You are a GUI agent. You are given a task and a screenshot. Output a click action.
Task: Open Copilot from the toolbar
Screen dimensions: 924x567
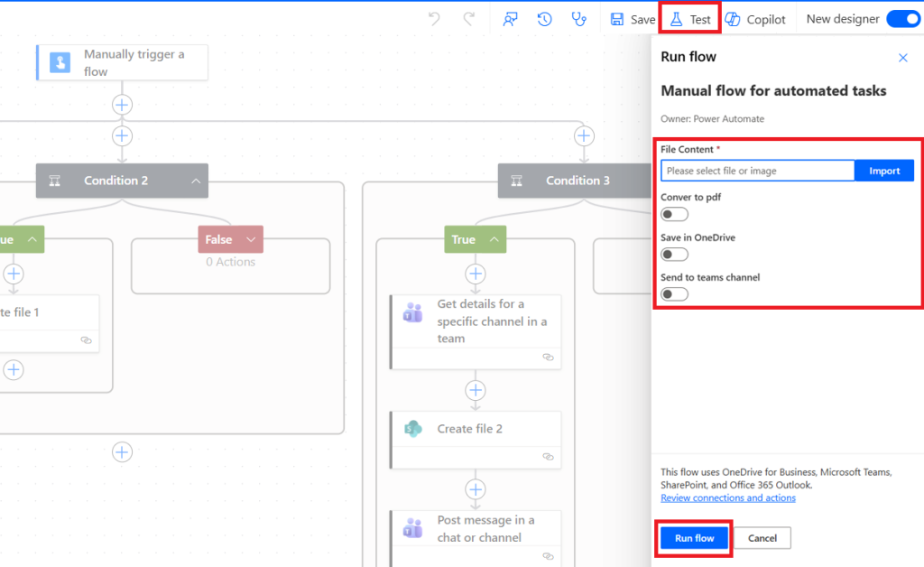[x=757, y=18]
